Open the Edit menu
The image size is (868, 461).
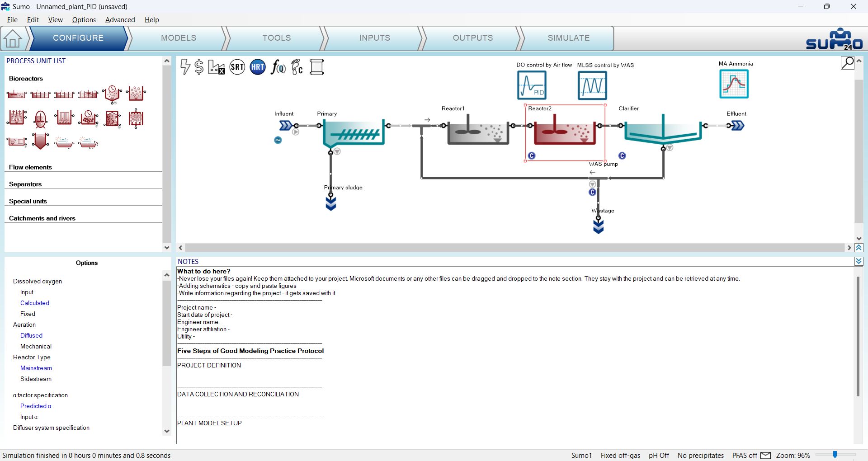33,20
